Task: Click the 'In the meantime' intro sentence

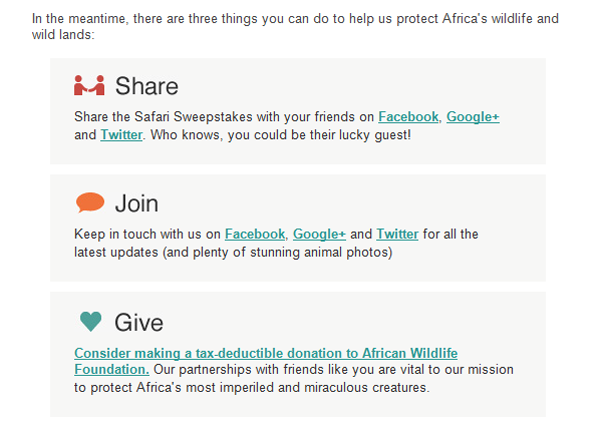Action: coord(295,26)
